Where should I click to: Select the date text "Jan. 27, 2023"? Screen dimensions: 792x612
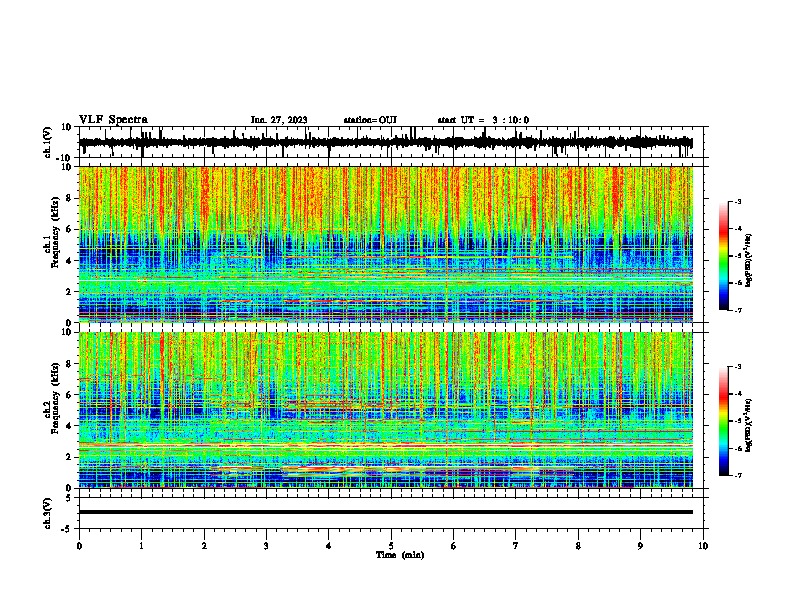(279, 120)
